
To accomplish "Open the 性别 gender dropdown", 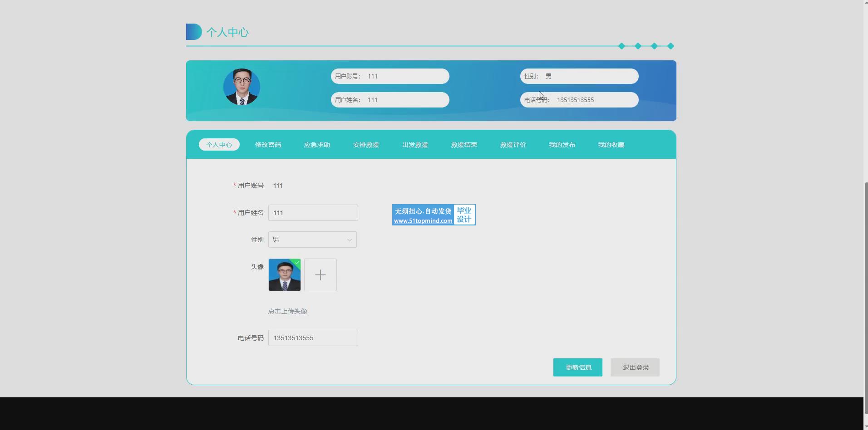I will point(312,239).
